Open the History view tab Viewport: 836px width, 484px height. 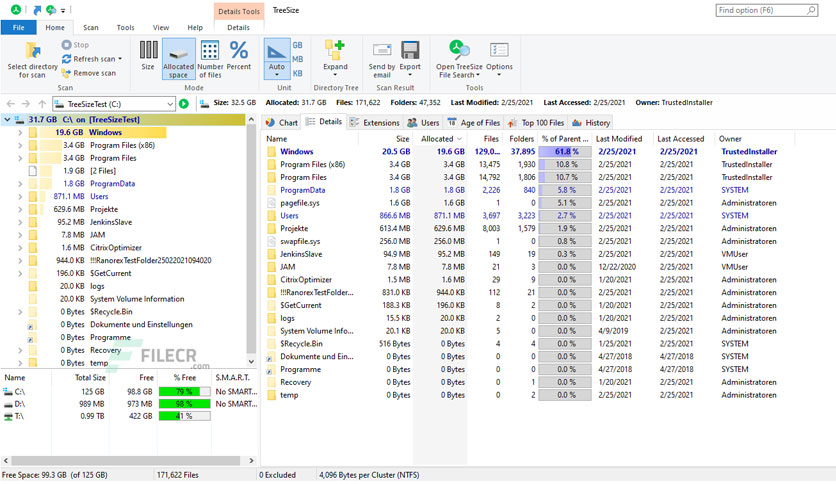tap(591, 123)
